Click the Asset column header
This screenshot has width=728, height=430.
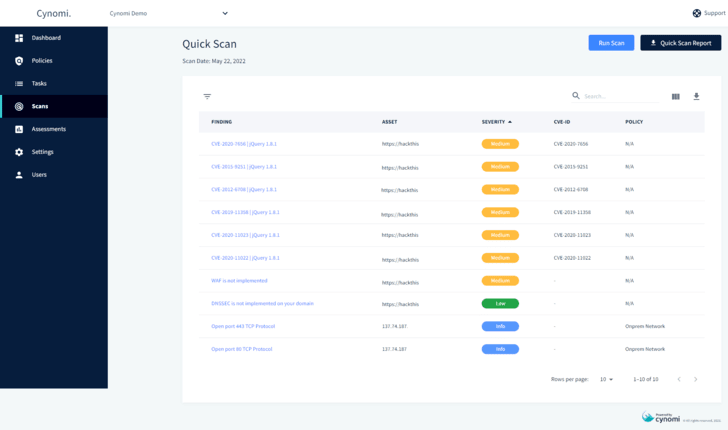[x=390, y=122]
